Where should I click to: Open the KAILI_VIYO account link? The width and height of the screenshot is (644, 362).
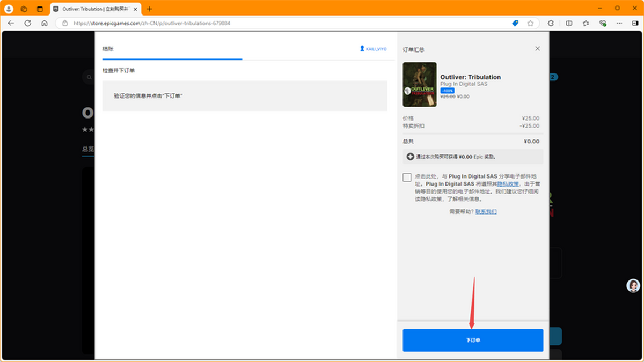[373, 49]
